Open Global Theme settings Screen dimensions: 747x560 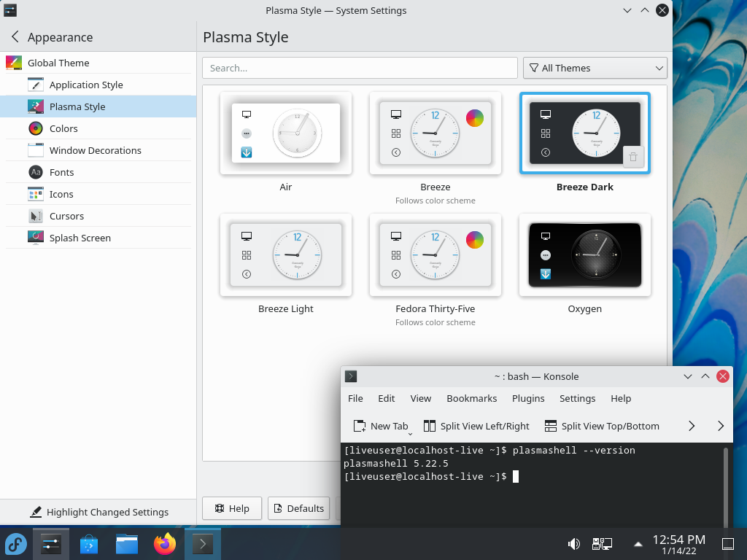[98, 63]
